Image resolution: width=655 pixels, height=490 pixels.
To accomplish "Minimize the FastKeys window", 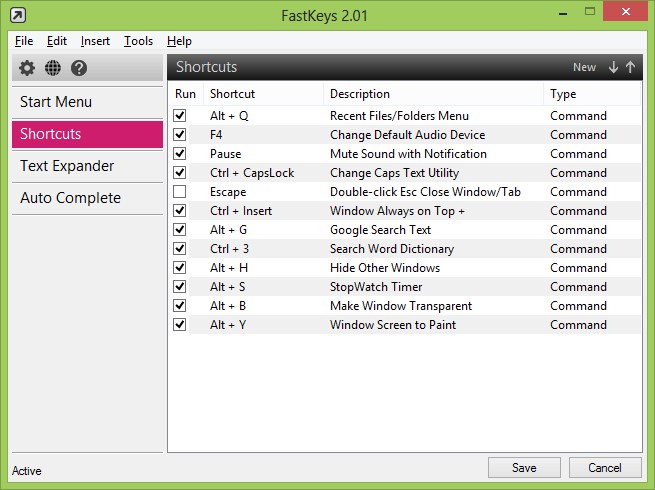I will tap(563, 14).
